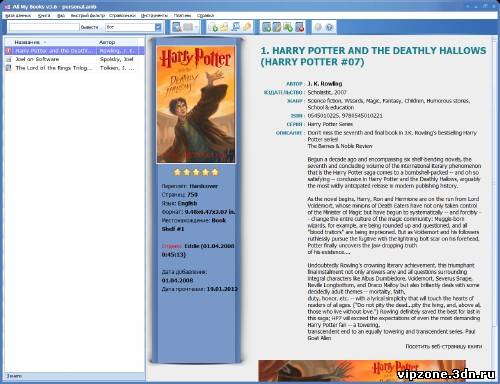
Task: Click the quick search text field
Action: point(44,27)
